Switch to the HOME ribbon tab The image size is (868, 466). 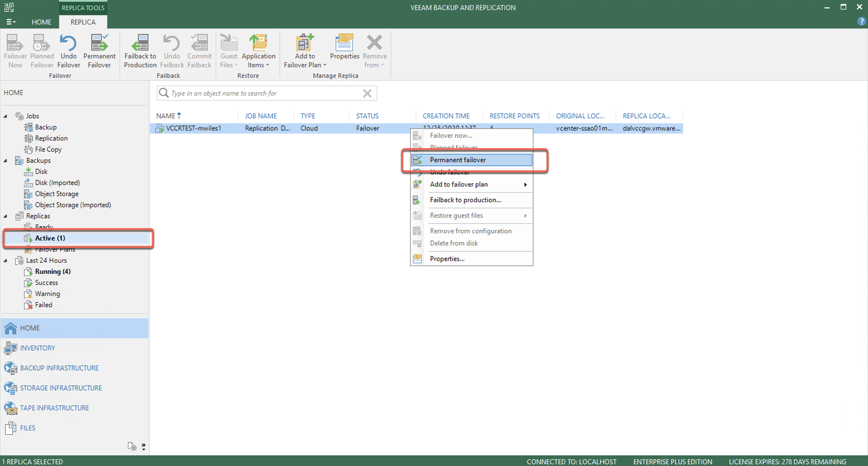click(41, 22)
